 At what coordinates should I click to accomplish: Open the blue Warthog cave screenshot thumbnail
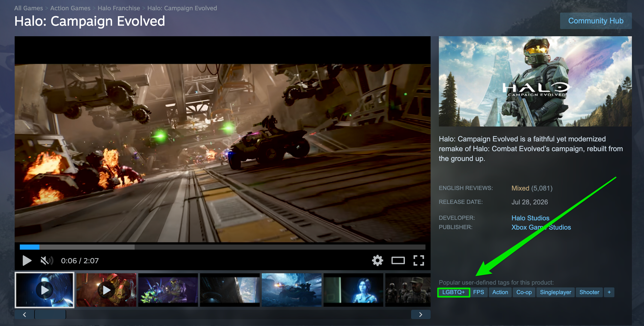[x=292, y=290]
